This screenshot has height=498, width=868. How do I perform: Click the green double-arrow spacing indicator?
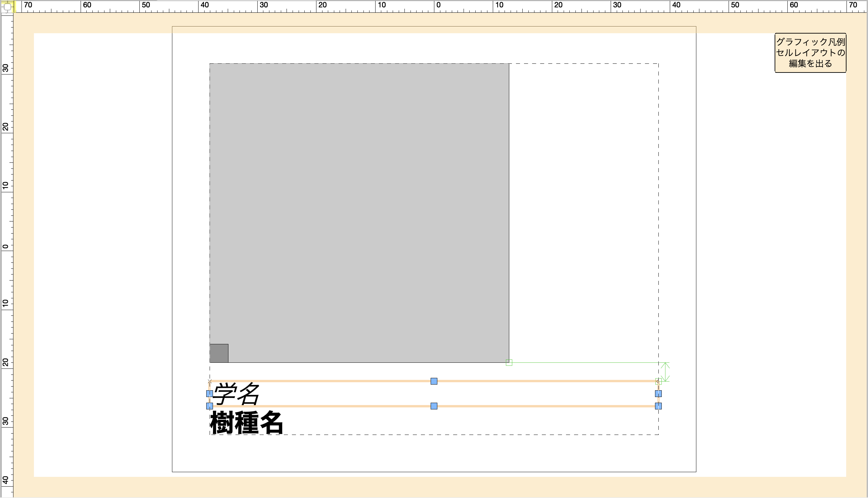click(665, 372)
